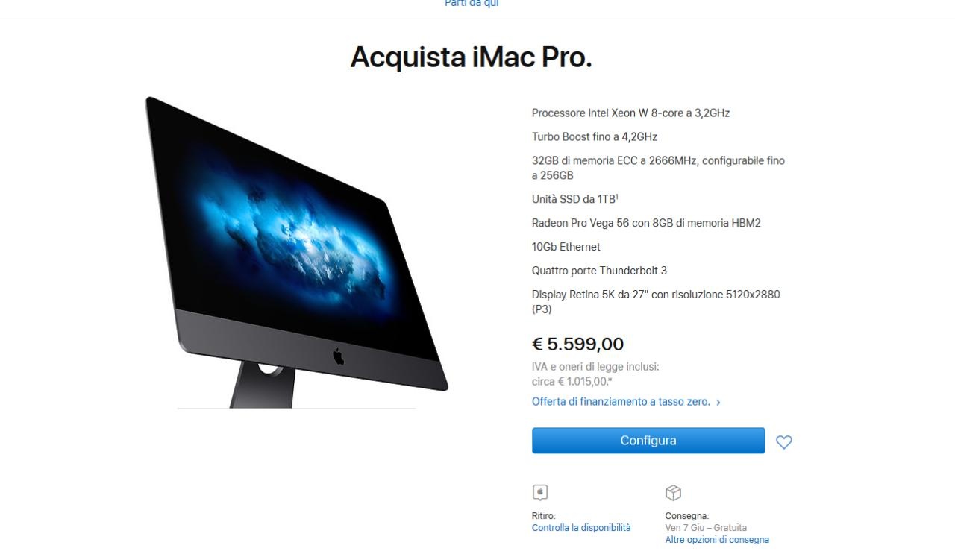Open the Altre opzioni di consegna link

click(x=717, y=540)
